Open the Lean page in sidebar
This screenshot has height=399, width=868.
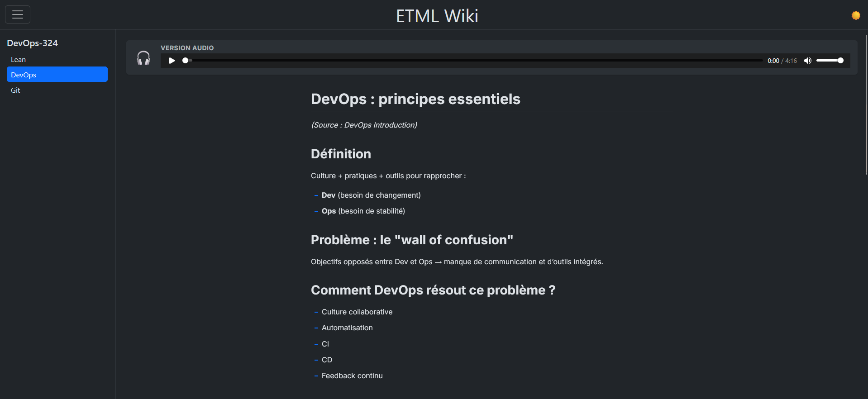click(x=19, y=60)
